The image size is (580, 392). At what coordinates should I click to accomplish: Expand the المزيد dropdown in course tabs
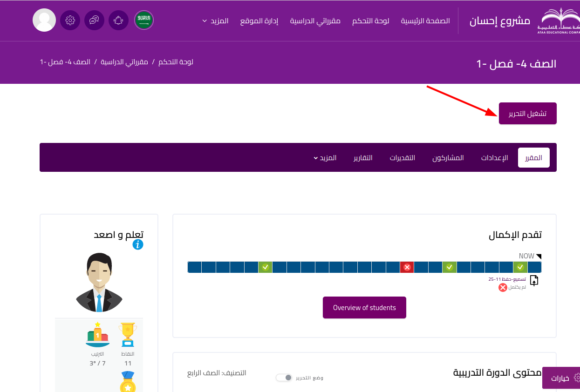tap(325, 158)
